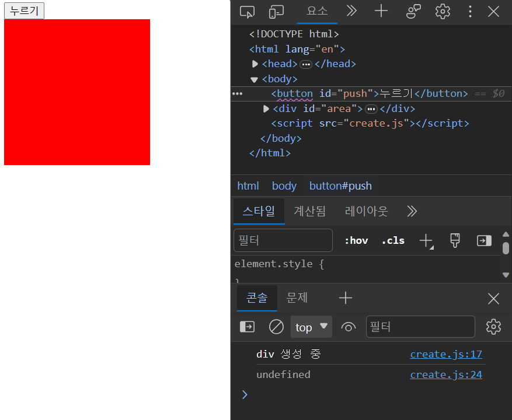Select the closing </body> tag line
Viewport: 512px width, 420px height.
pyautogui.click(x=281, y=138)
